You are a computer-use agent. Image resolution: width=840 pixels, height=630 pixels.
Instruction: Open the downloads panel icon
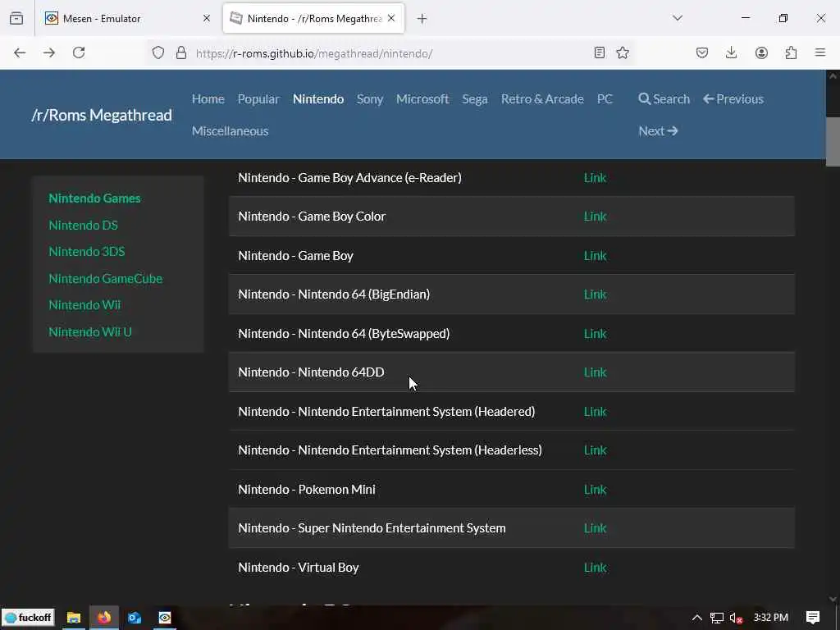[731, 52]
